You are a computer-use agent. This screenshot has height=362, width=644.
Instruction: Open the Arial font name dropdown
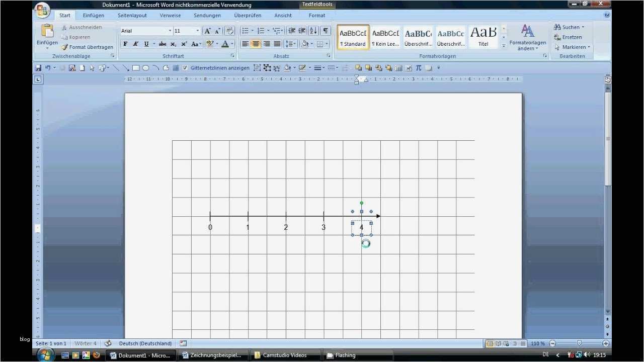170,31
